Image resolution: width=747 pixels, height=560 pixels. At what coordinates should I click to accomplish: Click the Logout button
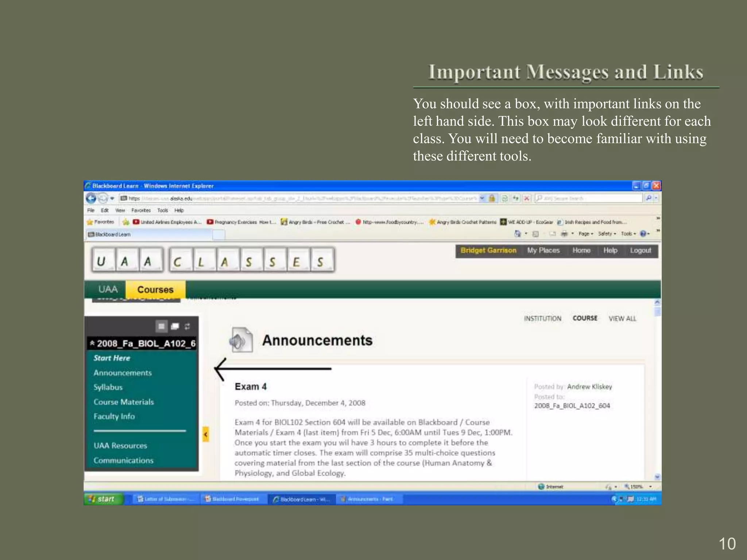(640, 250)
